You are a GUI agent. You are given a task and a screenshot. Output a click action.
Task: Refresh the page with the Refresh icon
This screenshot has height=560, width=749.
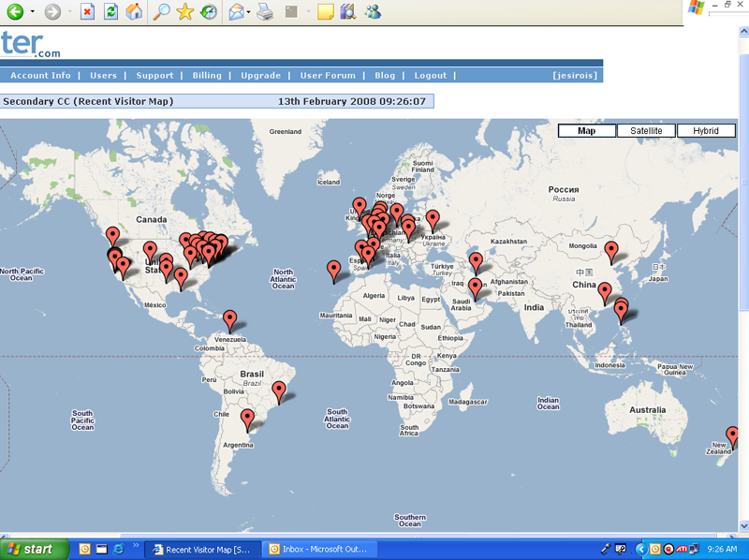coord(110,12)
